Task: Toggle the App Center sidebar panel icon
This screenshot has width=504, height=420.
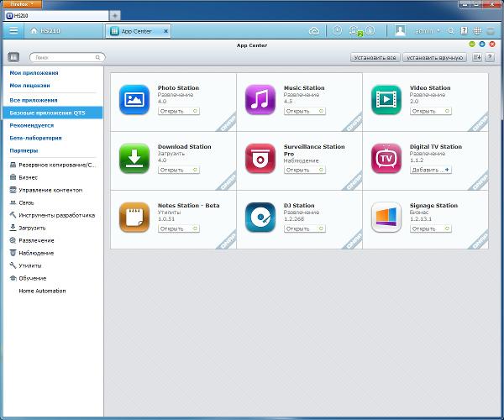Action: (x=13, y=57)
